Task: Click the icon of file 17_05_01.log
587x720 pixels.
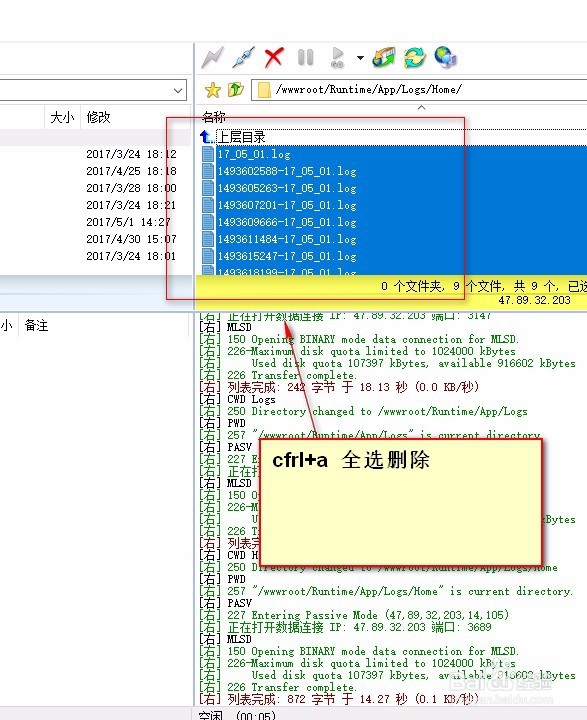Action: click(208, 154)
